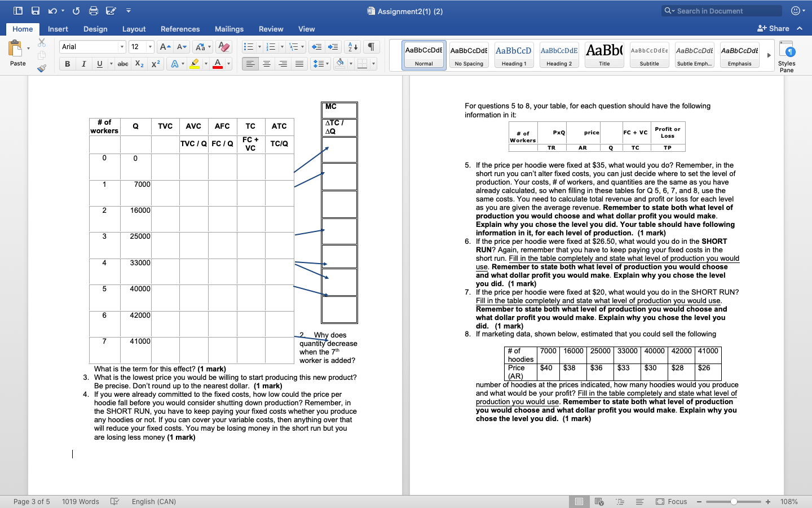
Task: Click the shading paint bucket icon
Action: coord(340,64)
